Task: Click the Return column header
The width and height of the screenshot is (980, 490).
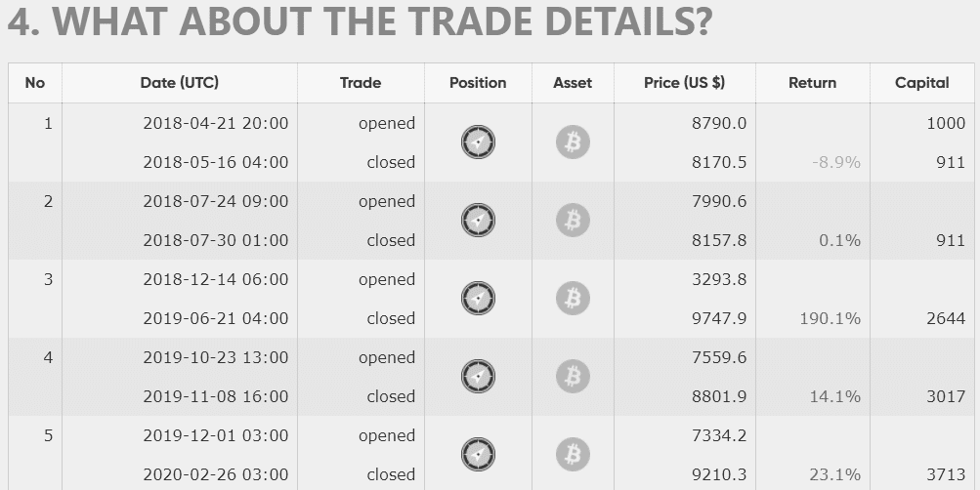Action: pyautogui.click(x=813, y=83)
